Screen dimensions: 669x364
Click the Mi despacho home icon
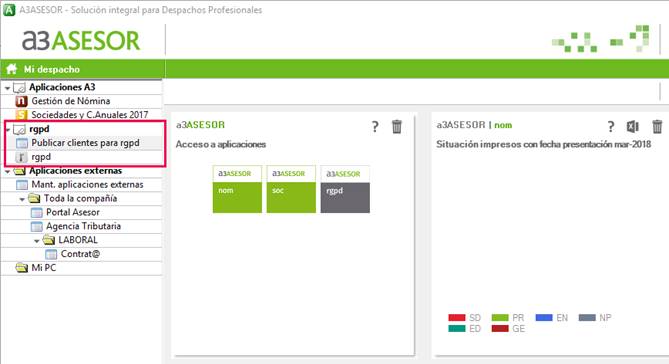[x=12, y=69]
